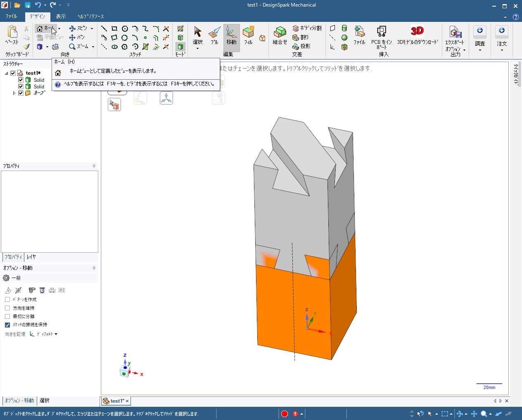Enable the パターンを作成 checkbox
The width and height of the screenshot is (522, 420).
coord(7,299)
